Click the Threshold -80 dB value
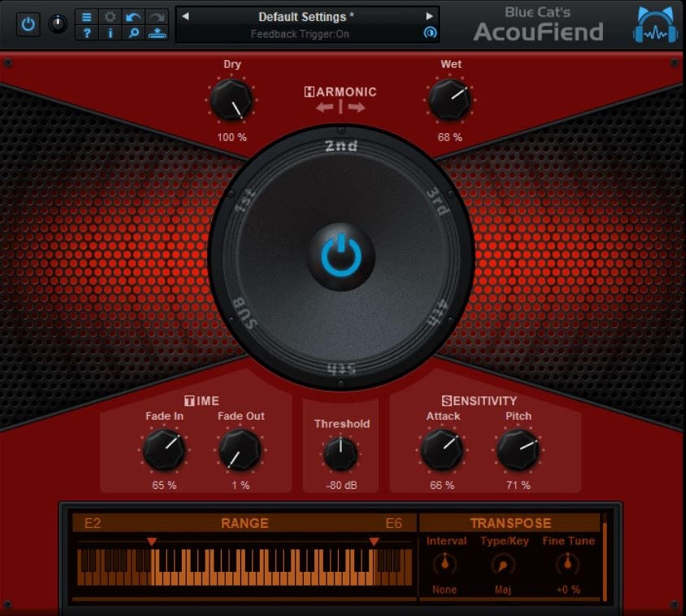Screen dimensions: 686x616 [341, 485]
